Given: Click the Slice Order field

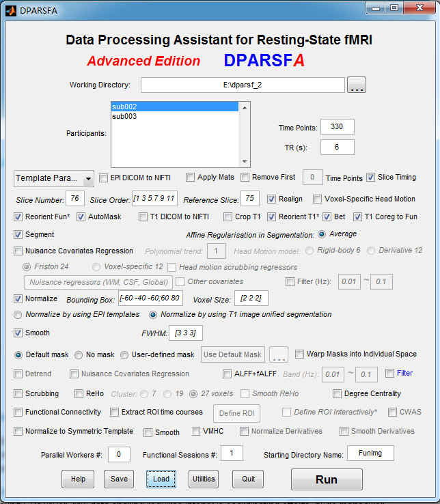Looking at the screenshot, I should (154, 198).
